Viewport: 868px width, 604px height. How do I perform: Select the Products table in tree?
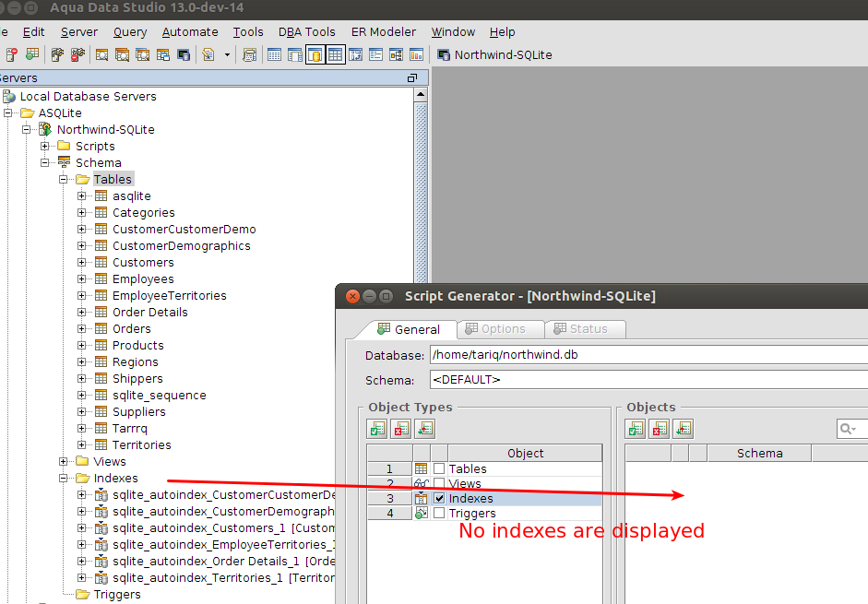(137, 346)
